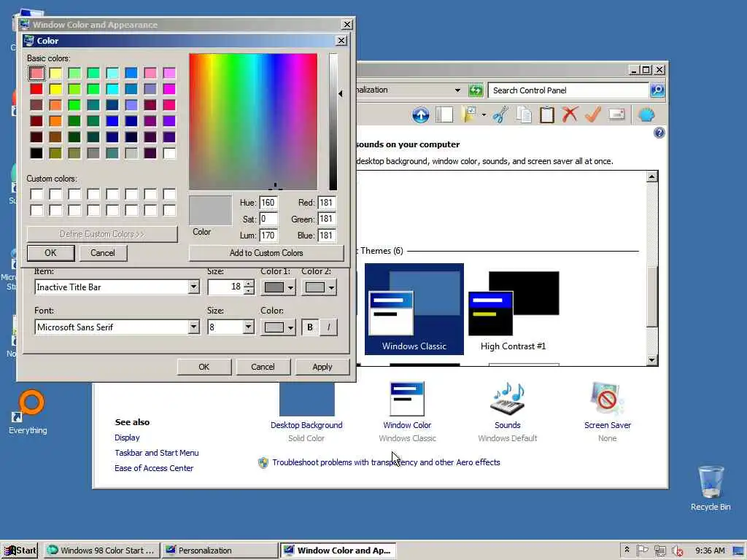Click OK in Window Color and Appearance
747x560 pixels.
click(204, 367)
